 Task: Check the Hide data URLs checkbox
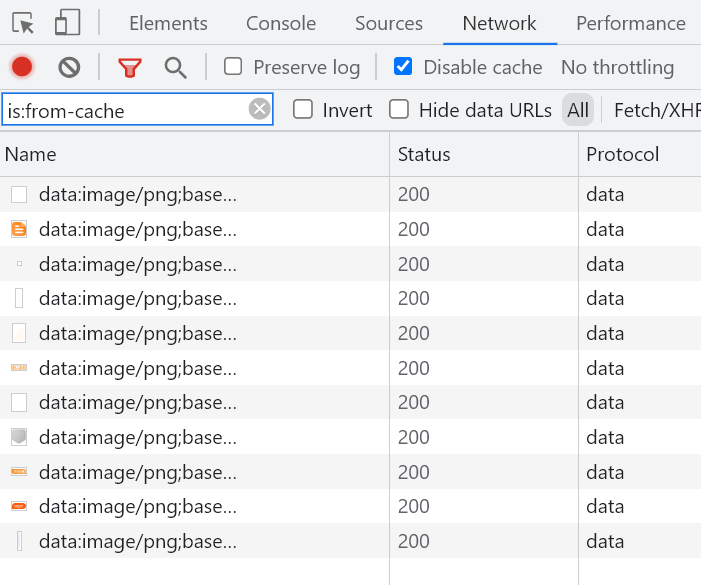pos(399,109)
